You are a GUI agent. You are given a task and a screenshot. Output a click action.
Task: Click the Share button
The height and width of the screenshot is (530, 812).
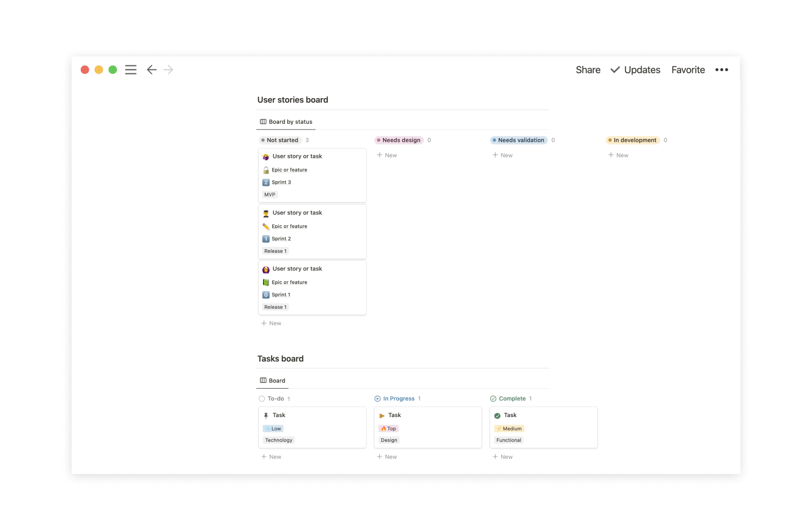(588, 70)
